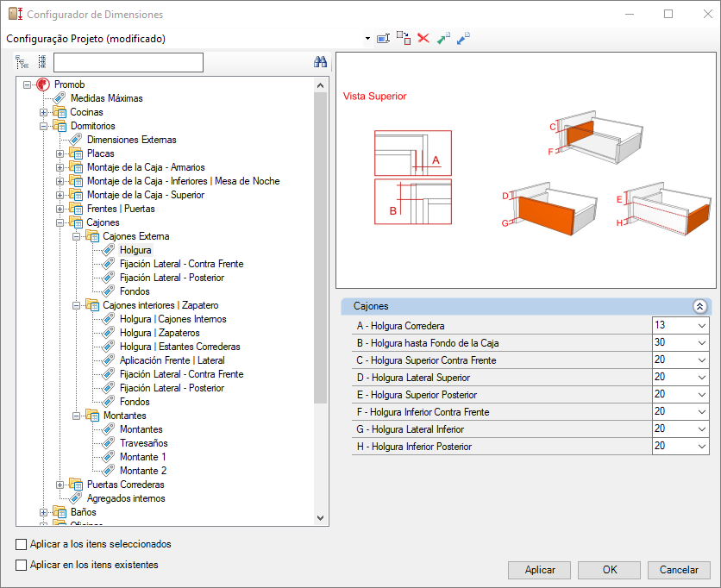Click the tree scrollbar up arrow
The width and height of the screenshot is (721, 588).
[x=321, y=85]
